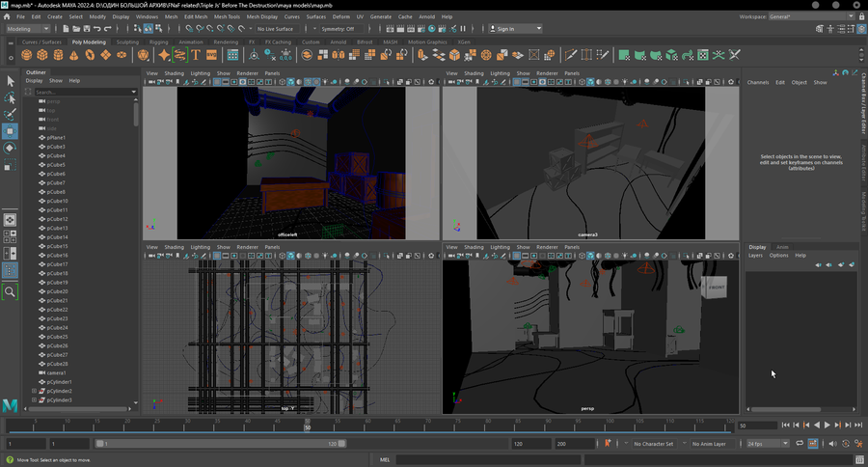Image resolution: width=868 pixels, height=467 pixels.
Task: Click the range slider right handle at 120
Action: 342,444
